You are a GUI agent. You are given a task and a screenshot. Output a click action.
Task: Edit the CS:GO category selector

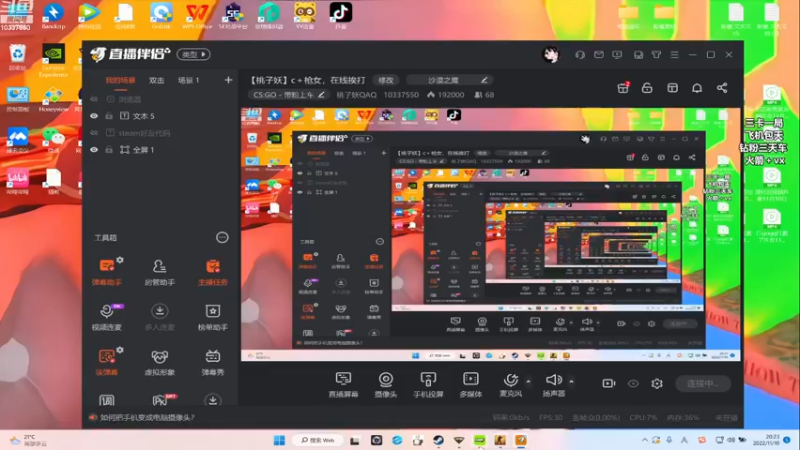[288, 94]
